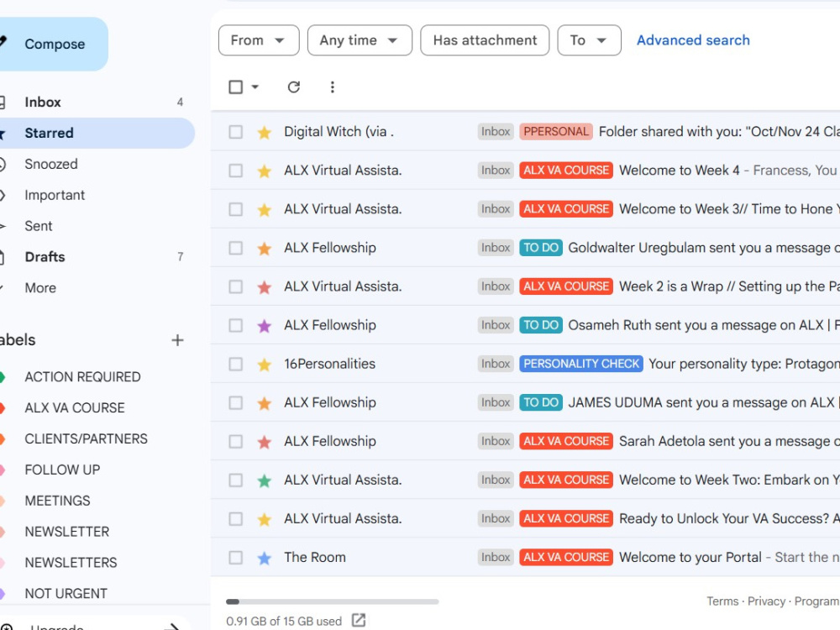Open the More options three-dot menu
This screenshot has height=630, width=840.
coord(332,87)
